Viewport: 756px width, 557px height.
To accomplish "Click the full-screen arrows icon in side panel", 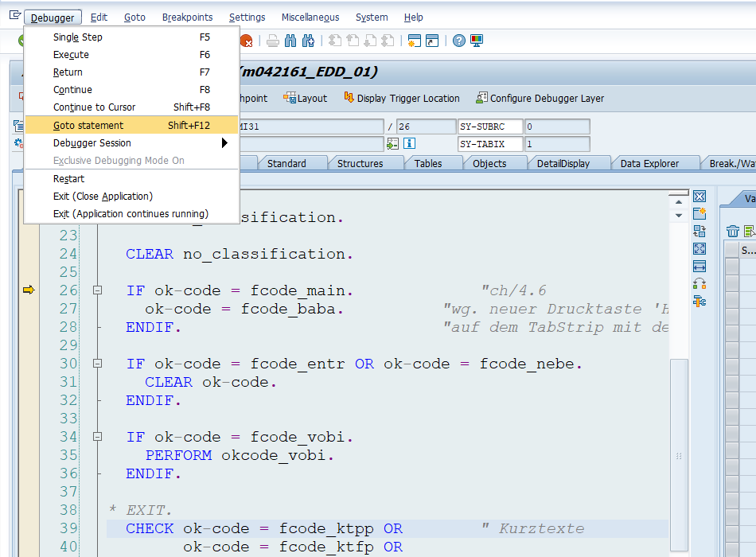I will pyautogui.click(x=699, y=248).
